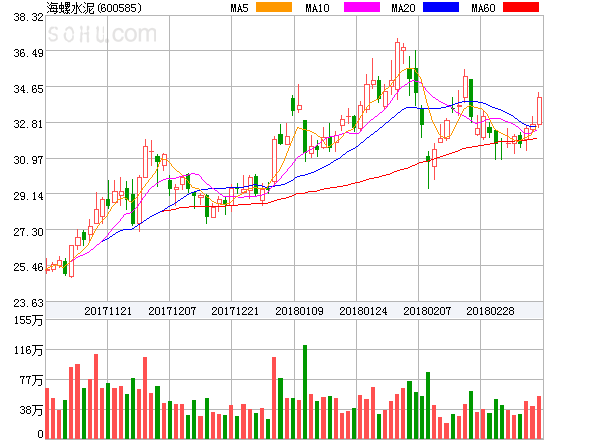600x440 pixels.
Task: Click the tallest green volume bar
Action: coord(305,392)
